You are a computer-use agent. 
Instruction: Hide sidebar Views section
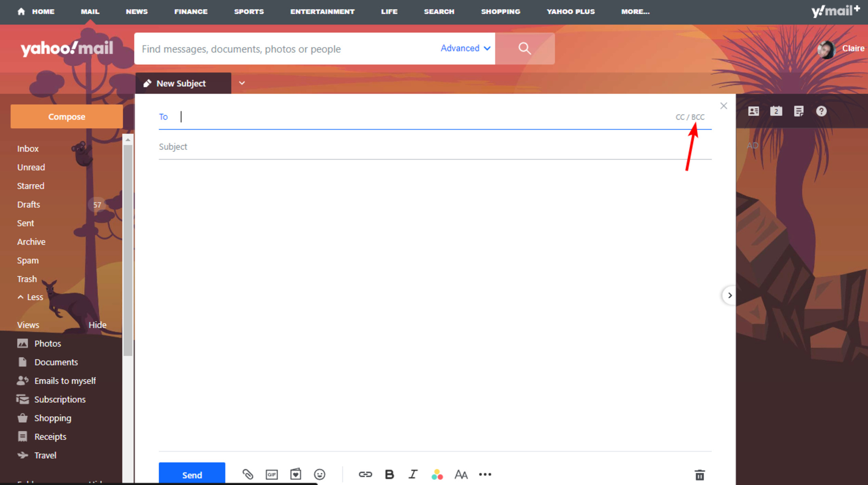click(x=97, y=325)
